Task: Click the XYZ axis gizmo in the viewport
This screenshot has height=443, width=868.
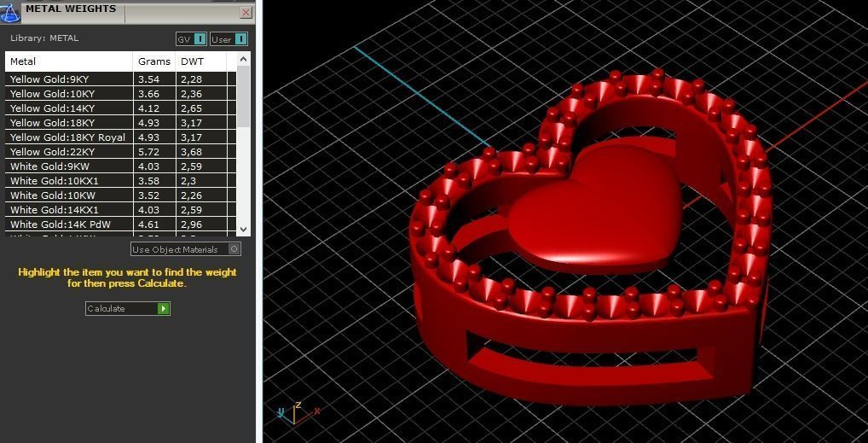Action: 298,413
